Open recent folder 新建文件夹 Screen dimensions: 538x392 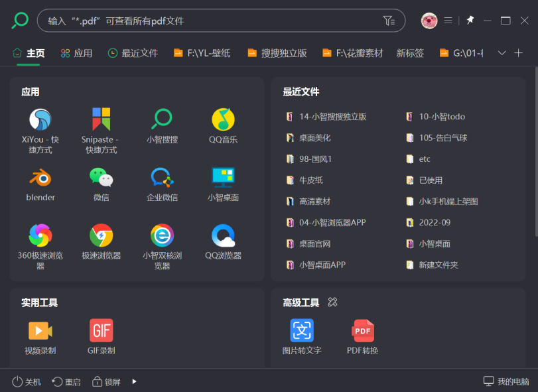tap(432, 265)
